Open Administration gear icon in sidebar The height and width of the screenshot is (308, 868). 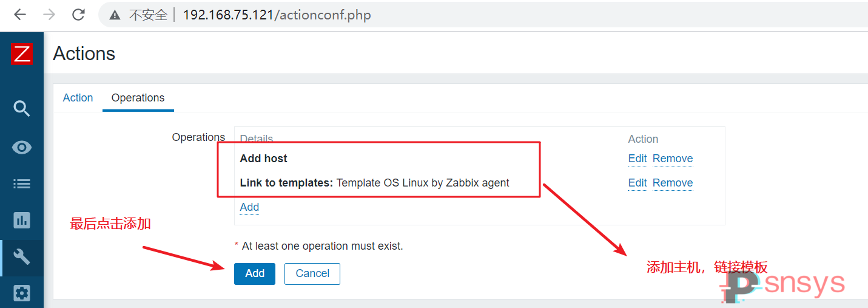click(x=22, y=294)
